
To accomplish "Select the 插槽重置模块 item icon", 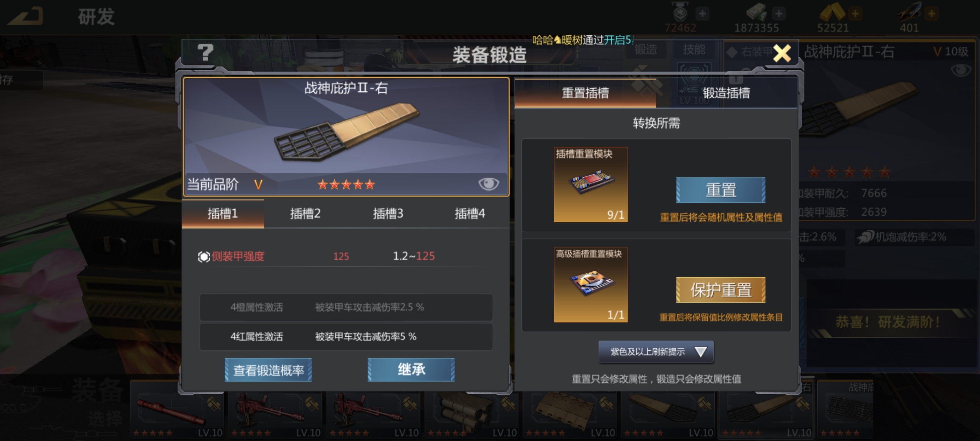I will click(590, 184).
